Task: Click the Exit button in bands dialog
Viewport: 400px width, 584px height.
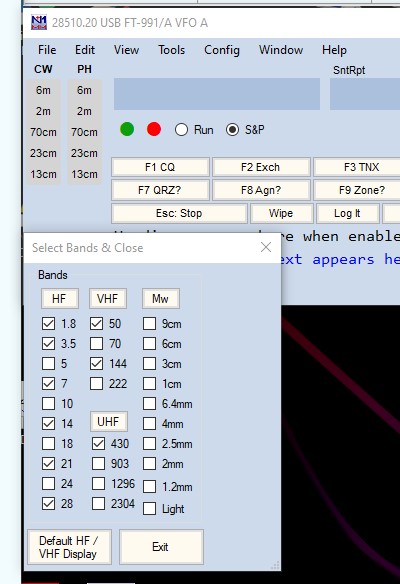Action: (161, 547)
